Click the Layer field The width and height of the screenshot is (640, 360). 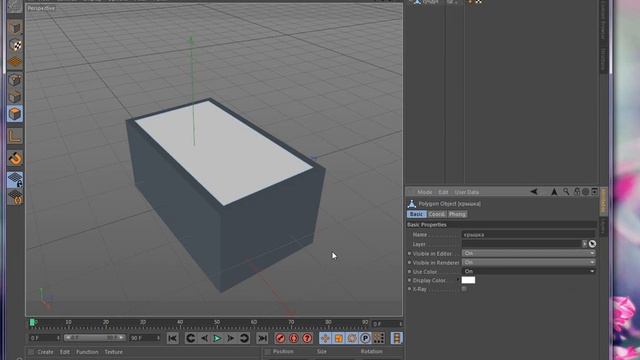[521, 244]
